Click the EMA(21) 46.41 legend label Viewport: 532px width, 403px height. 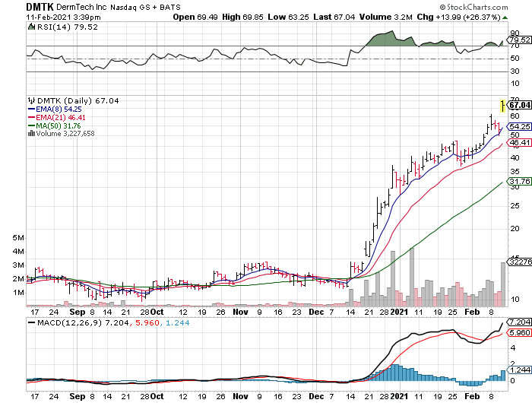(x=61, y=117)
